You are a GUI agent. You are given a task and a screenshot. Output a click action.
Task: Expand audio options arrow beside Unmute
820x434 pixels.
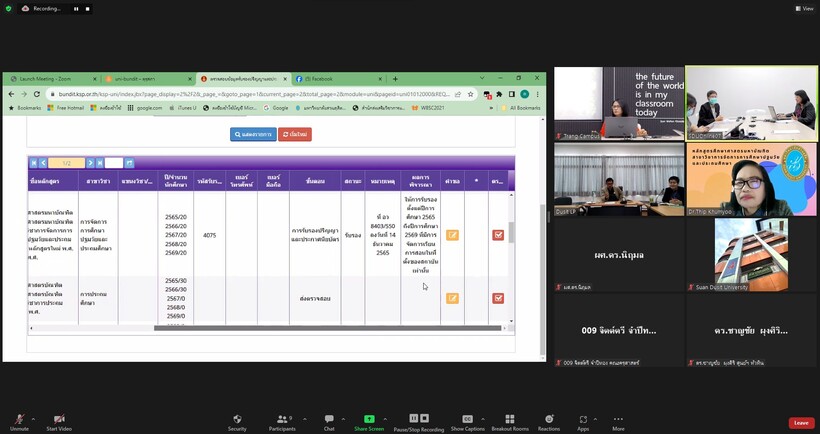coord(33,419)
